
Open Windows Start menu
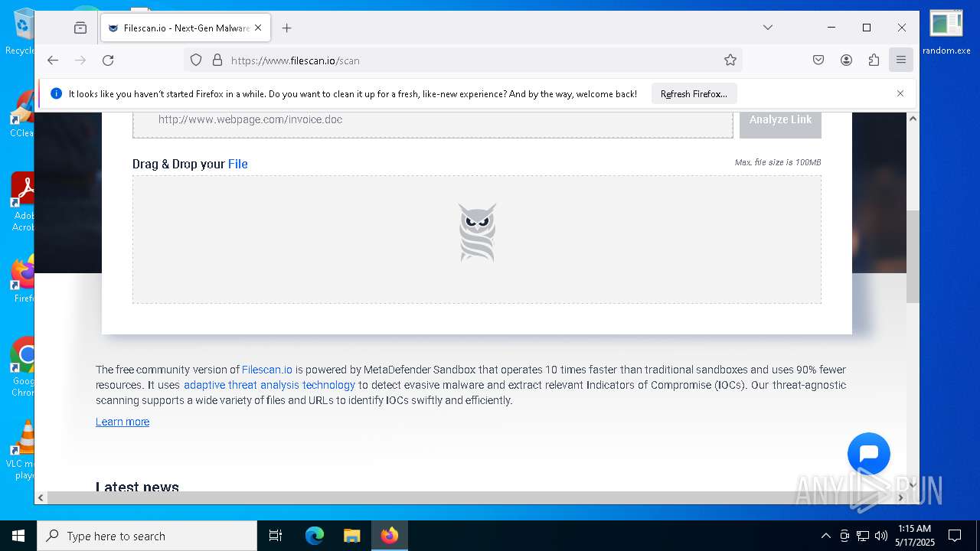click(x=18, y=536)
